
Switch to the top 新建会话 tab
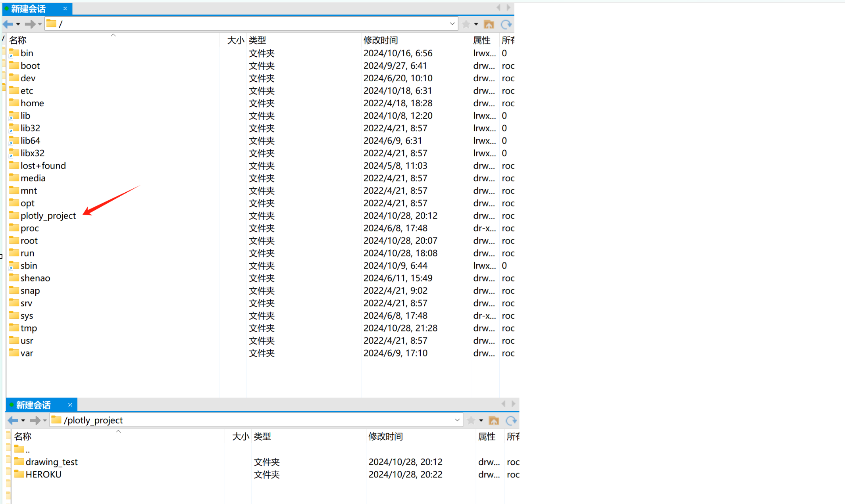point(29,8)
